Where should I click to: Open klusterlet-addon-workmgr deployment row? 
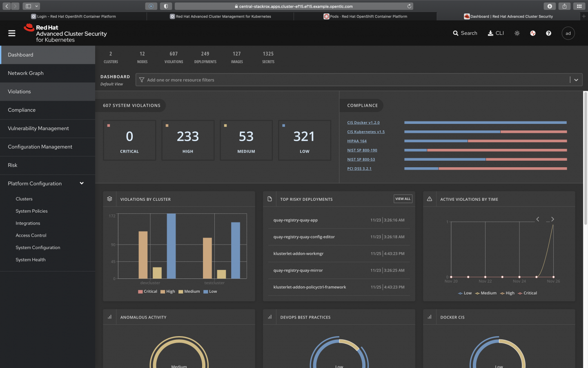(339, 254)
